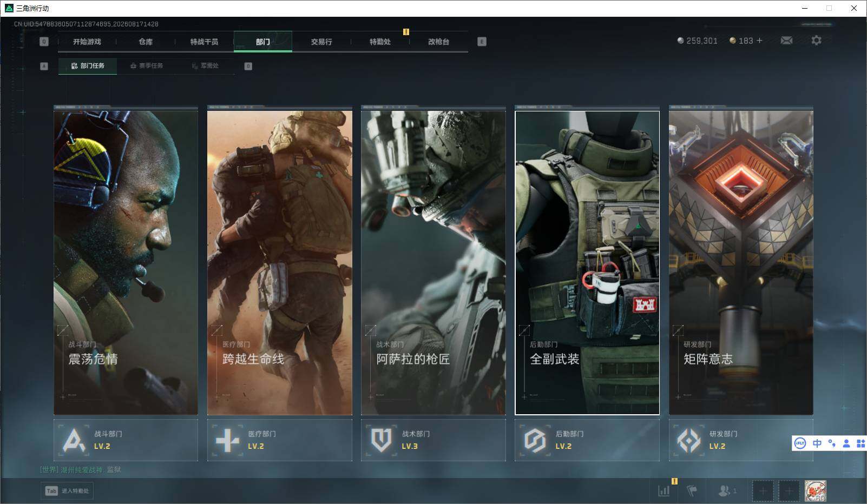Click the Tab 进入特勤处 button

pyautogui.click(x=67, y=490)
